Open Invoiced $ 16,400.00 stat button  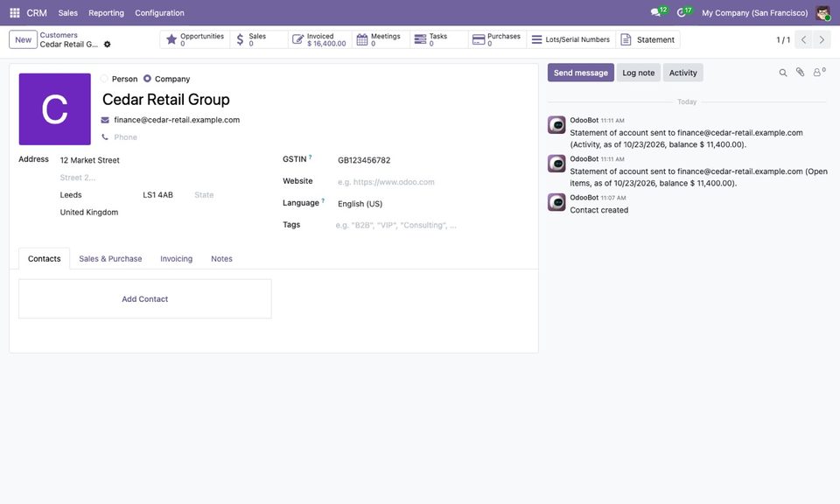click(x=320, y=39)
